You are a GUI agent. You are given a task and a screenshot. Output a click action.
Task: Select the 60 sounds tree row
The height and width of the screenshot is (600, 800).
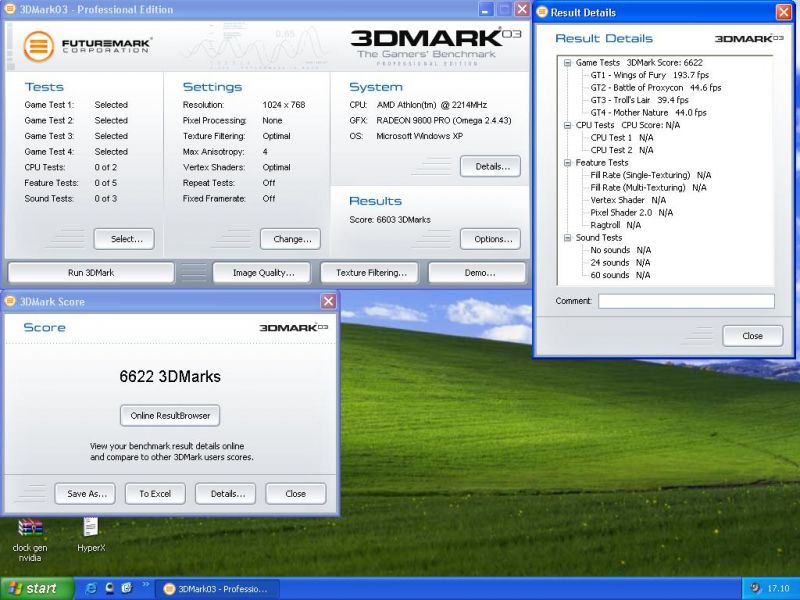pyautogui.click(x=620, y=275)
